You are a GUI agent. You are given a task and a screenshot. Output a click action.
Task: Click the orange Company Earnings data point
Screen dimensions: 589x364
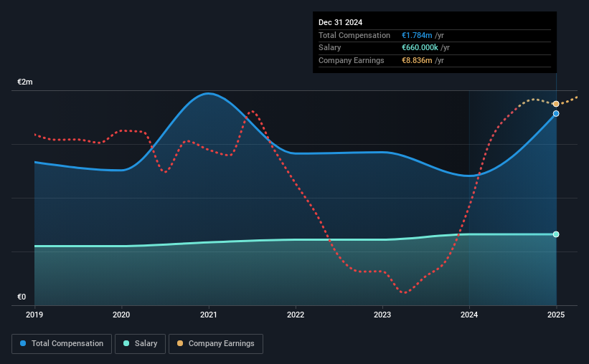click(x=556, y=104)
